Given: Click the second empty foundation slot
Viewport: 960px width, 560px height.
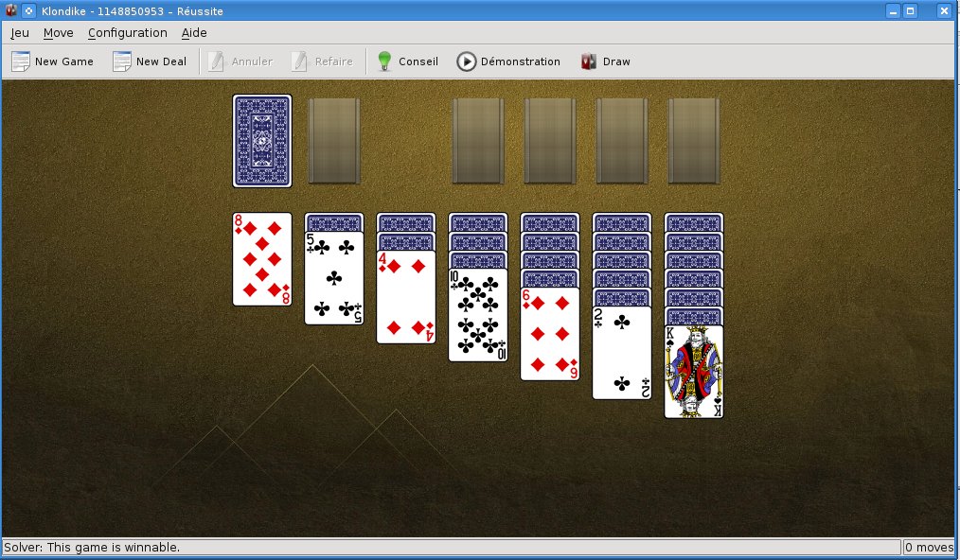Looking at the screenshot, I should click(550, 141).
